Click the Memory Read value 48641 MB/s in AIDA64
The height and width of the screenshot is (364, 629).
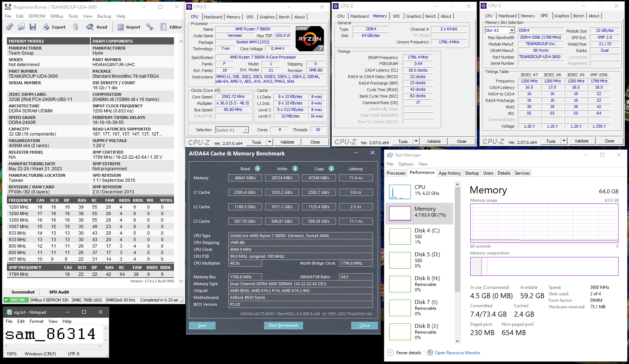pyautogui.click(x=245, y=178)
